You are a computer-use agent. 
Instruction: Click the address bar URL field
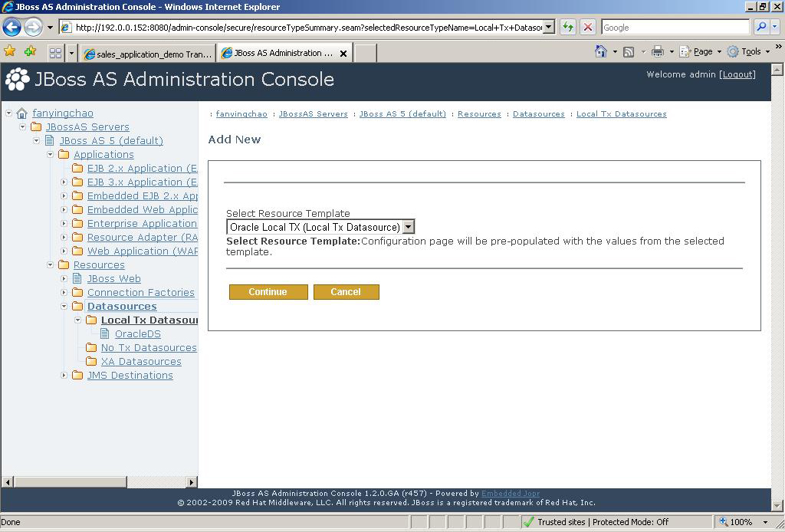307,27
